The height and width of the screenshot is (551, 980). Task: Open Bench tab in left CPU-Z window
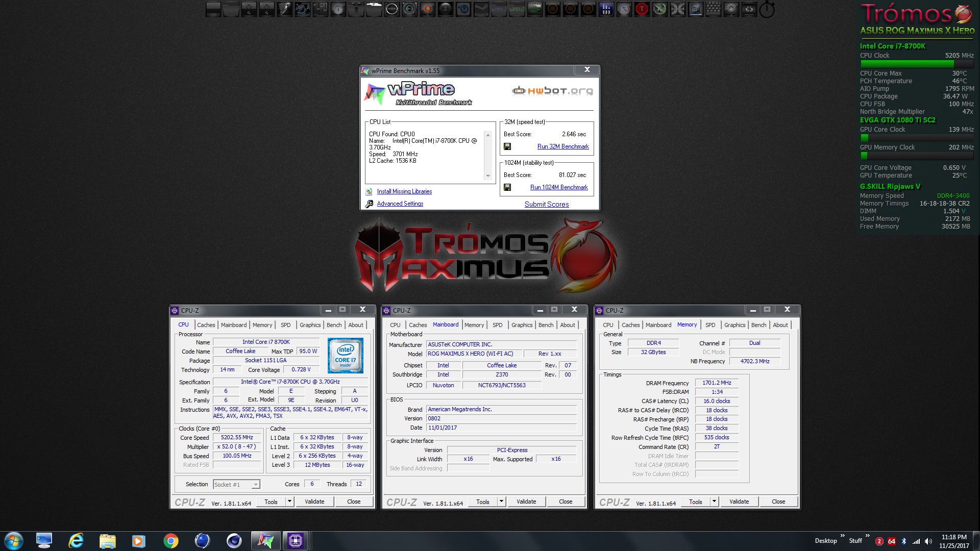tap(334, 325)
